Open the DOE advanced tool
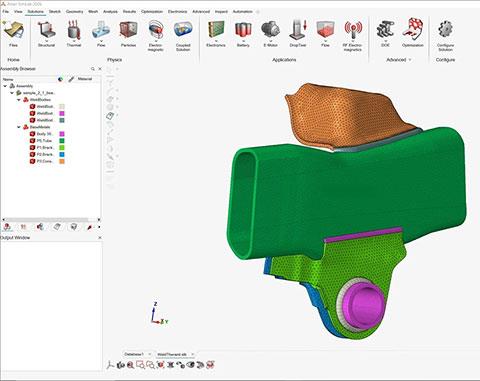Screen dimensions: 480x381 pos(385,33)
